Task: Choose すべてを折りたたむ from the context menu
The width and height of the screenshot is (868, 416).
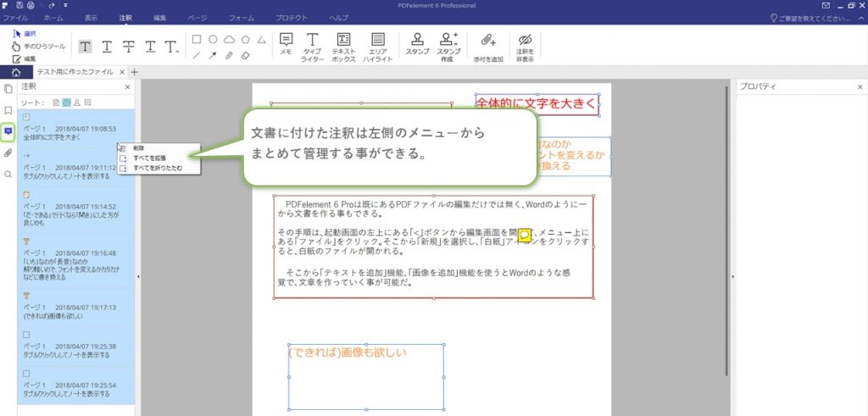Action: pyautogui.click(x=154, y=168)
